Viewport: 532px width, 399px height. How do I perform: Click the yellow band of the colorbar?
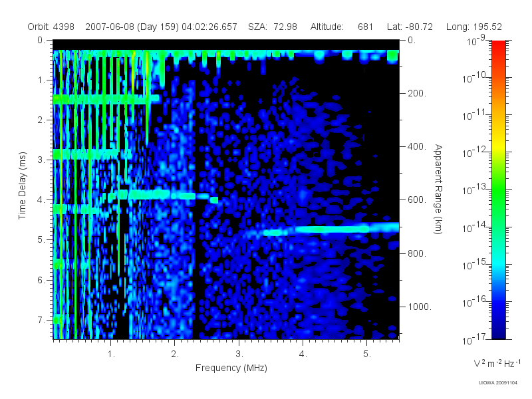click(x=498, y=146)
